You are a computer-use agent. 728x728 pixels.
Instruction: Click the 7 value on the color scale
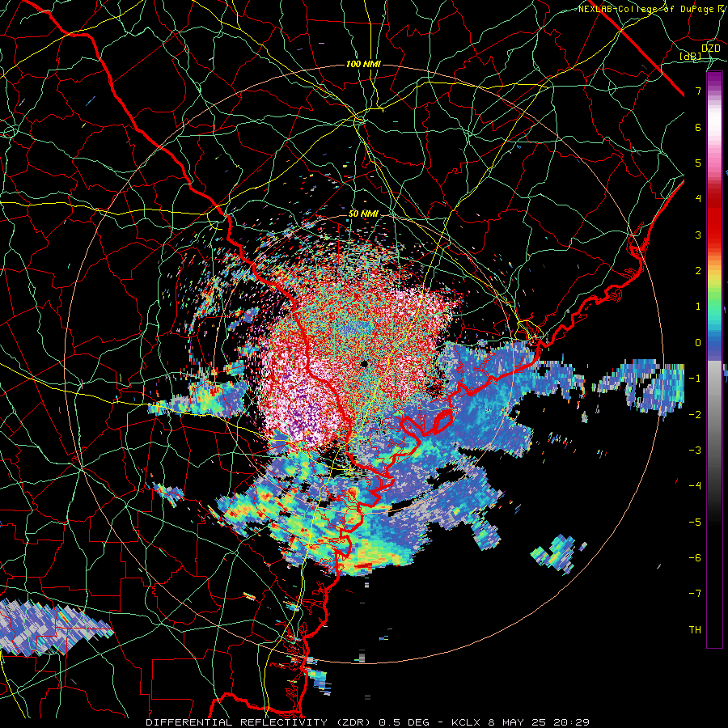698,91
